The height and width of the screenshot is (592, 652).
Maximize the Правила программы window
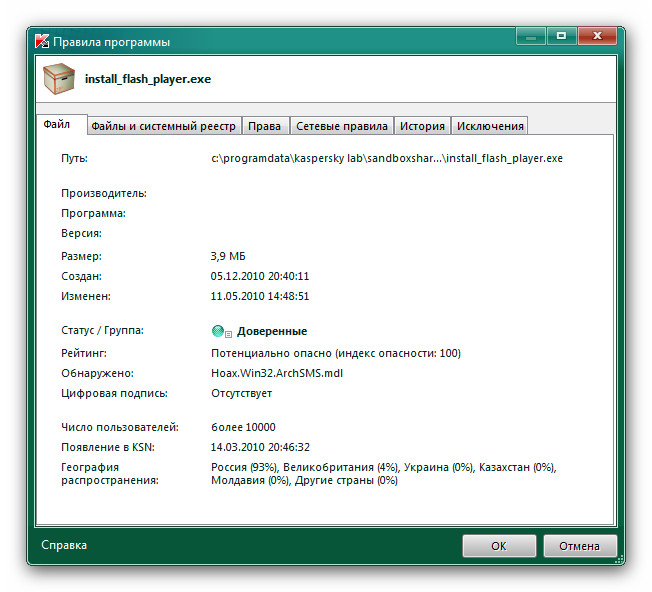[560, 37]
